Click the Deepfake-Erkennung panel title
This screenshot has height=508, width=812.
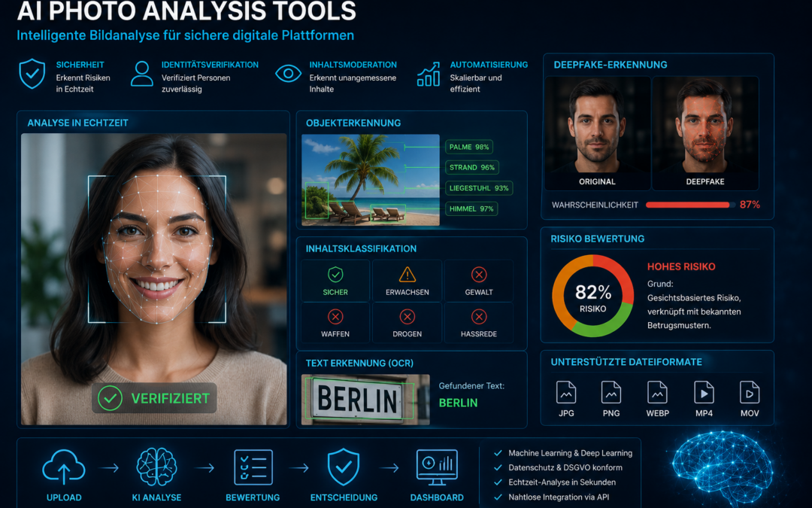(x=610, y=65)
